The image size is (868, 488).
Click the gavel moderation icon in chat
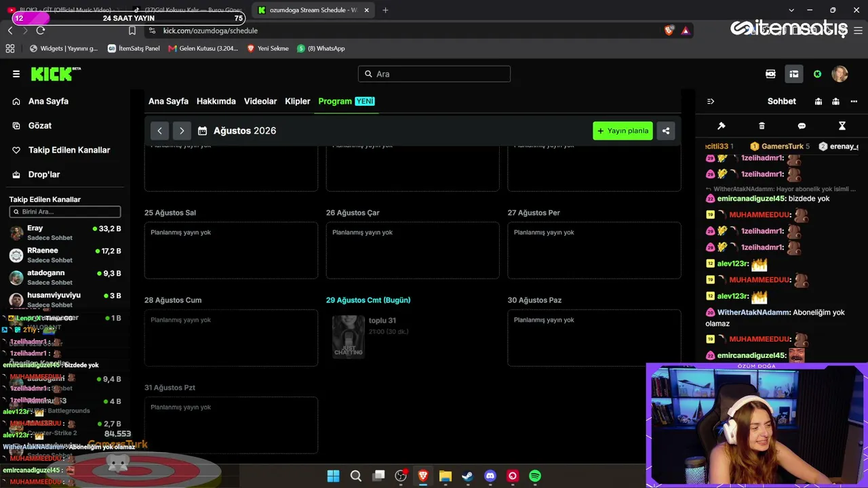(x=722, y=126)
